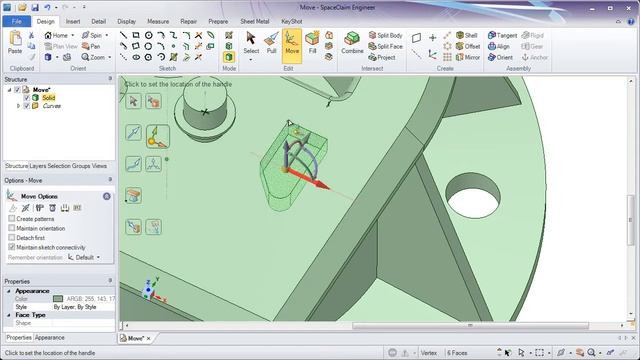Click Split Body tool
The height and width of the screenshot is (360, 640).
coord(386,36)
